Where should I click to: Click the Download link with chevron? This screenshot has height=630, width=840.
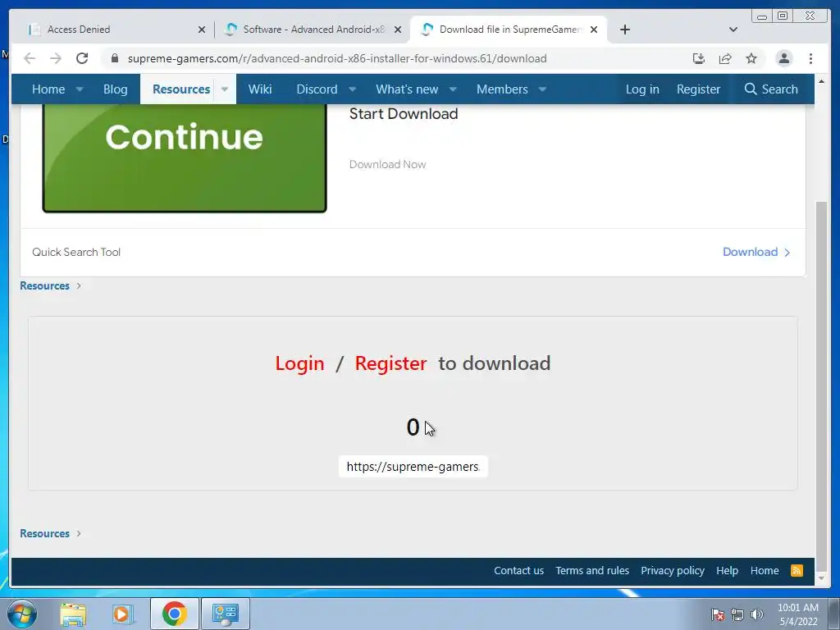[x=756, y=252]
